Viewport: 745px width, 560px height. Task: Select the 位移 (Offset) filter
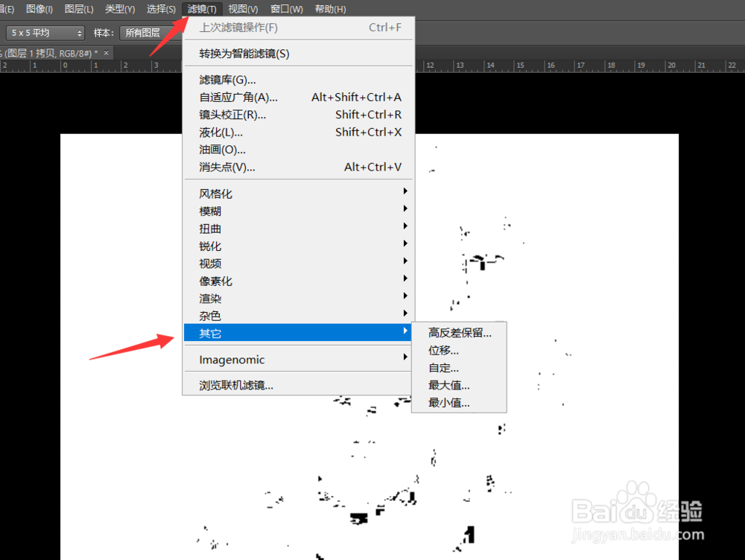(x=443, y=350)
